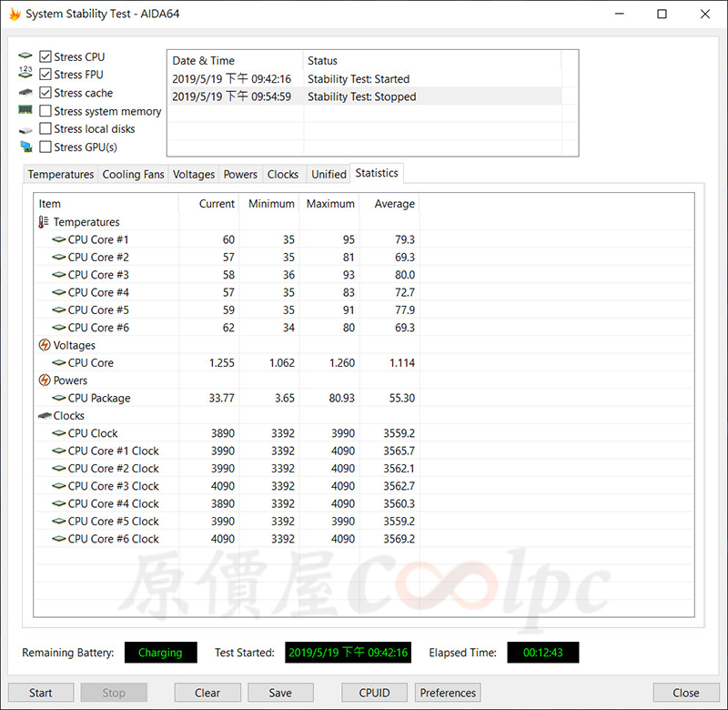This screenshot has height=710, width=728.
Task: Click the memory module icon beside Stress system memory
Action: [x=25, y=111]
